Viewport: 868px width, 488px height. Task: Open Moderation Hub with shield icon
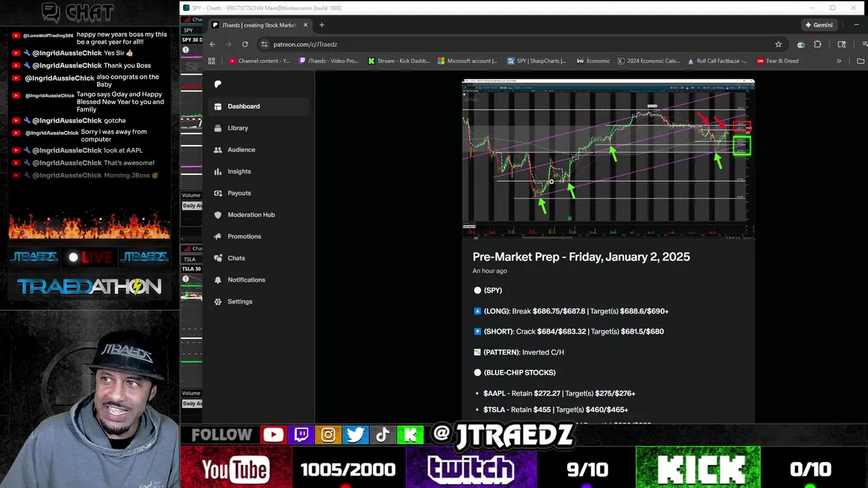click(259, 215)
